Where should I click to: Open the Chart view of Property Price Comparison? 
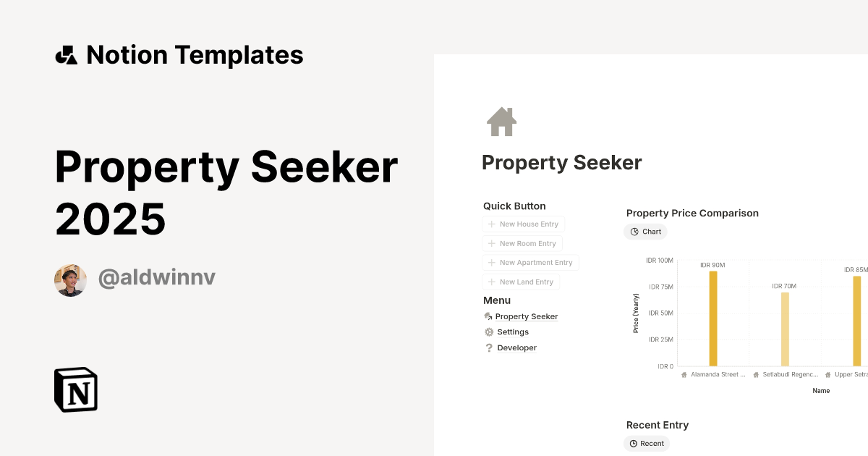(645, 232)
